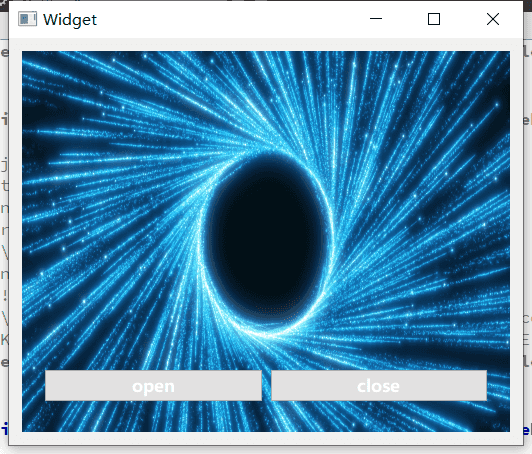Click the Widget application icon in title bar

(27, 19)
